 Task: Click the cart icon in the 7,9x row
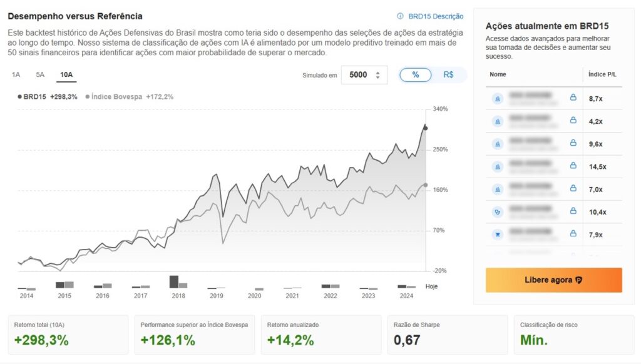[498, 235]
